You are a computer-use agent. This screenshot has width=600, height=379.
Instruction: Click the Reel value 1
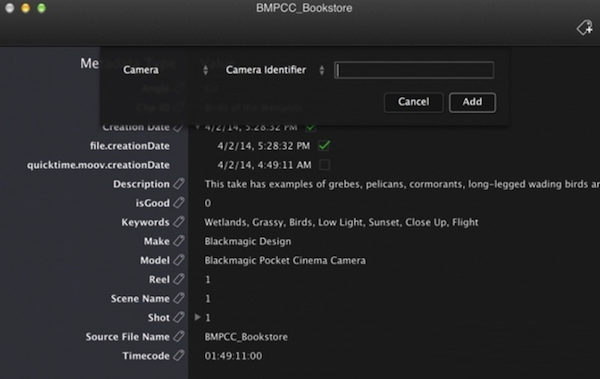pos(208,280)
